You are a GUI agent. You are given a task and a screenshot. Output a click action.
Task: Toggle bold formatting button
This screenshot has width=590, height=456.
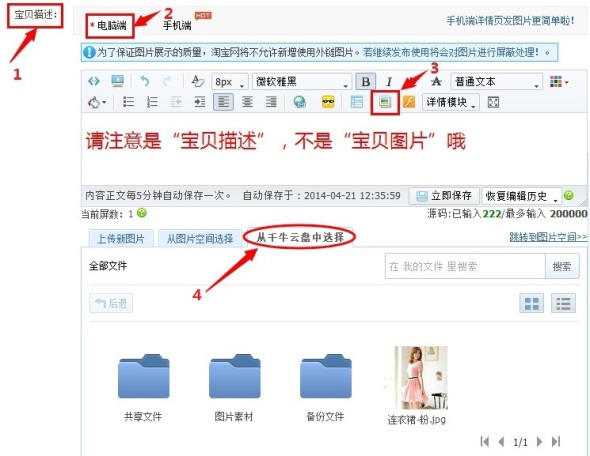(x=365, y=82)
